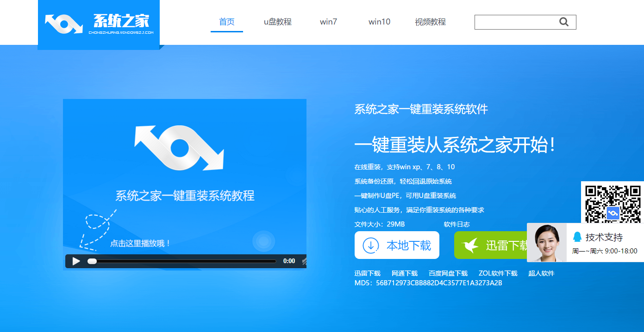Open the 首页 tab
Screen dimensions: 644x332
tap(227, 22)
